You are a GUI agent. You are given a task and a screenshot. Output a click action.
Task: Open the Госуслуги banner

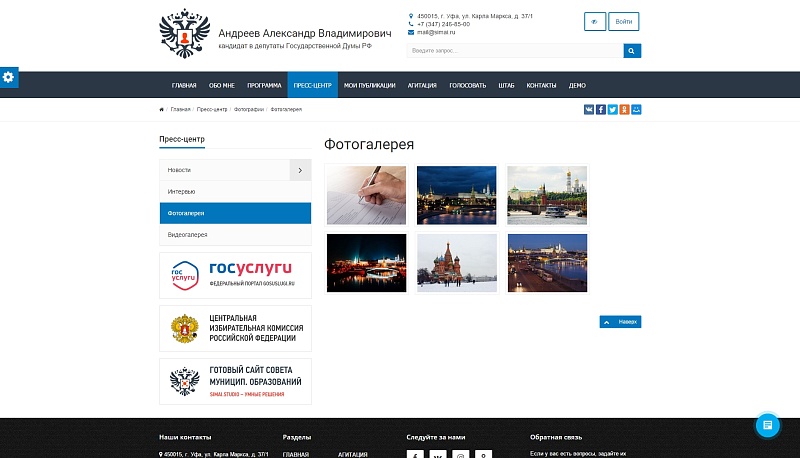(x=235, y=275)
